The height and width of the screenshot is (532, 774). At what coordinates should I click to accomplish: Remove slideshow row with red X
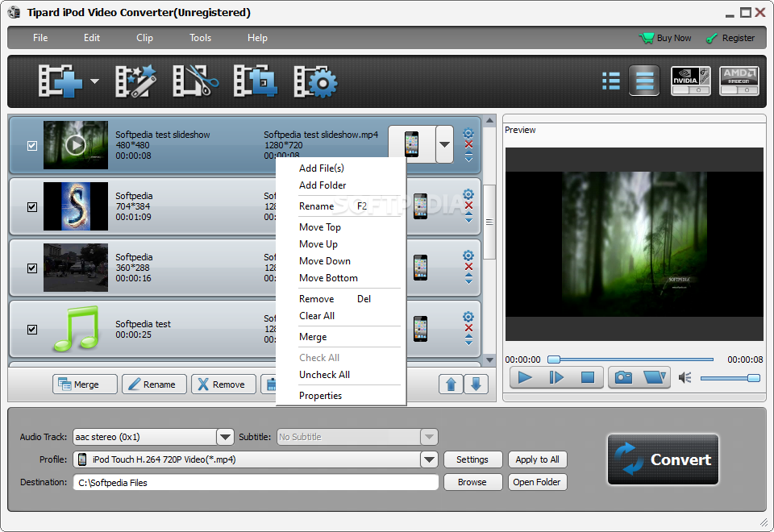[469, 144]
